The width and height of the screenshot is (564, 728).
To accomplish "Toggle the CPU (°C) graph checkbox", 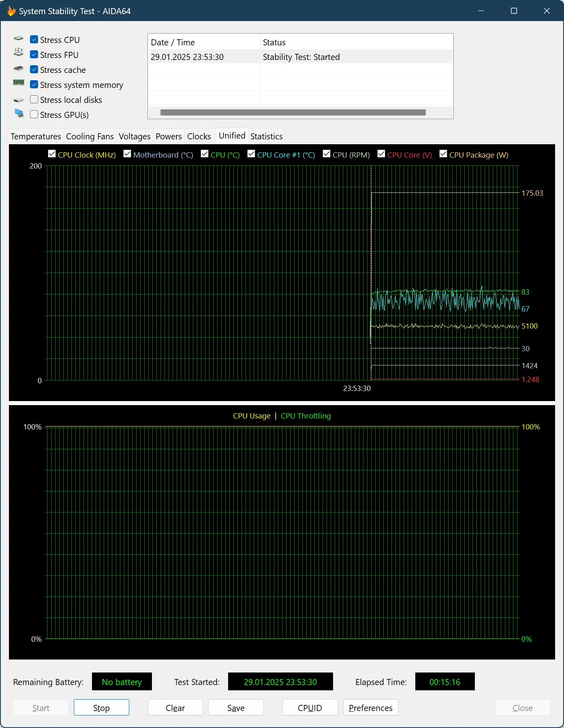I will 205,154.
